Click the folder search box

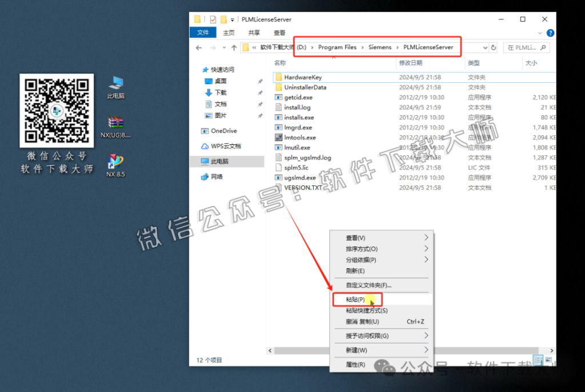pyautogui.click(x=526, y=47)
